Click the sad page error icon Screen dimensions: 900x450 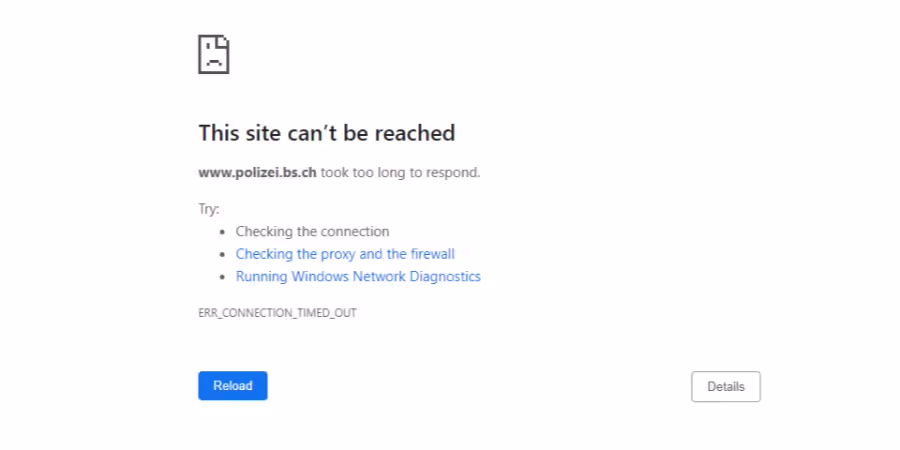click(x=214, y=55)
